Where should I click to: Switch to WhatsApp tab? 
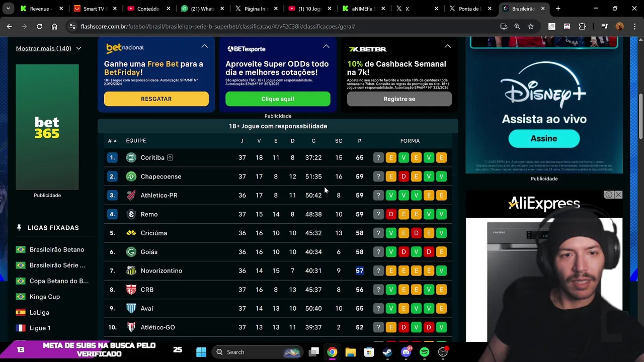click(x=202, y=9)
